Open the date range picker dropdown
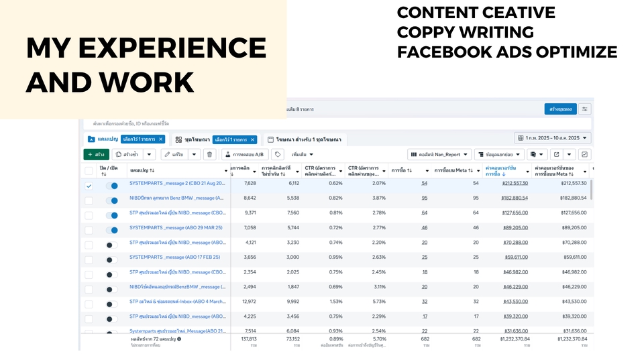 552,138
